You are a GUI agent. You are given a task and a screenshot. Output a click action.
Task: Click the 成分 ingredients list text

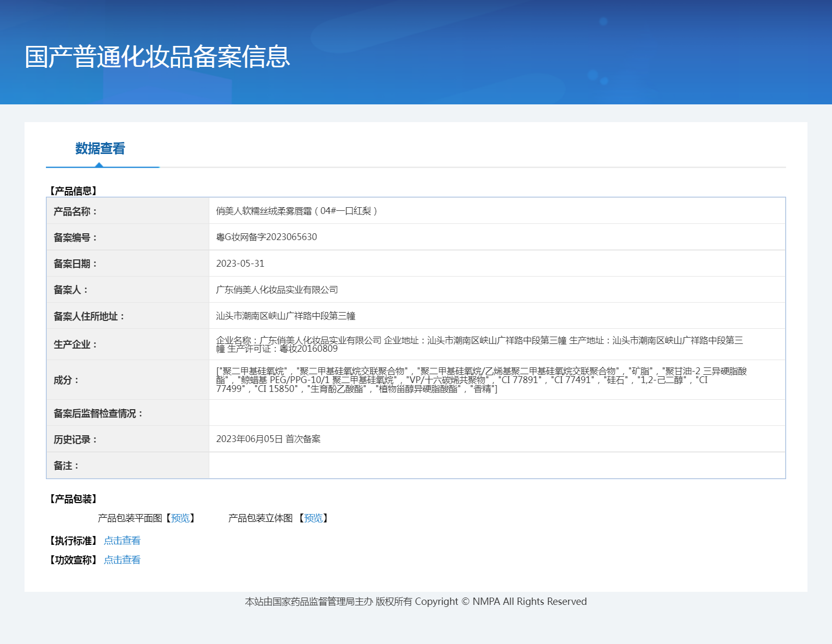(481, 379)
